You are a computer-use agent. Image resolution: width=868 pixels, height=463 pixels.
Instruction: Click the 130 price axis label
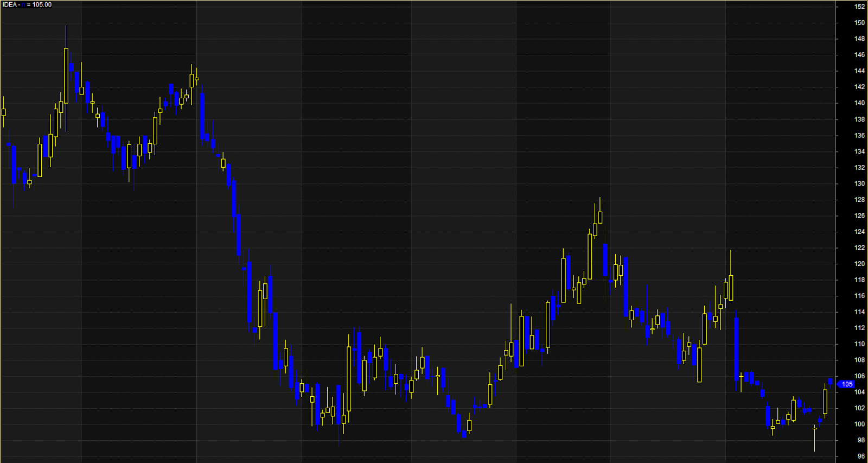tap(859, 184)
